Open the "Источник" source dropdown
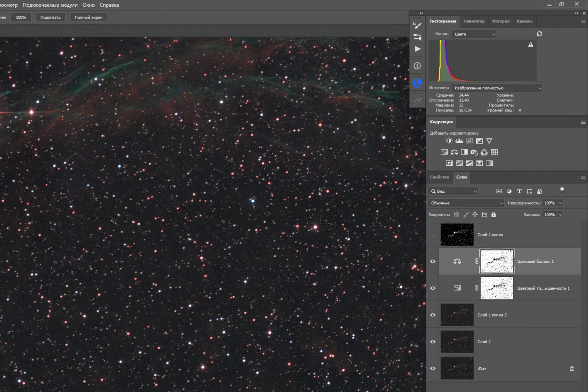588x392 pixels. click(x=496, y=88)
